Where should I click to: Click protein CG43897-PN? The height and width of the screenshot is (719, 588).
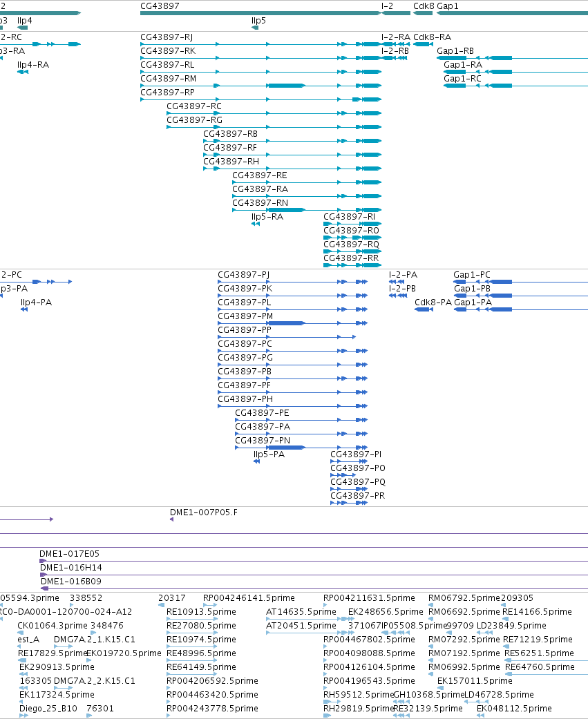pos(263,440)
